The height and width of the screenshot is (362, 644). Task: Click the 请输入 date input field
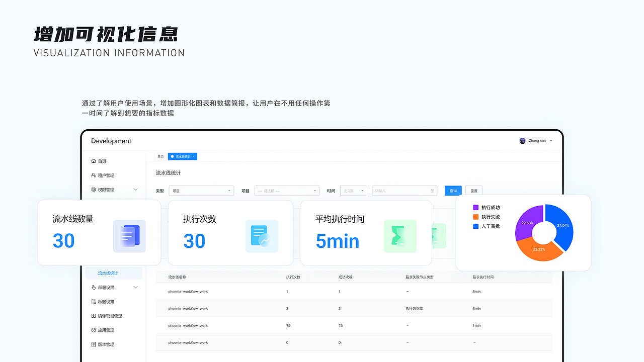point(405,191)
